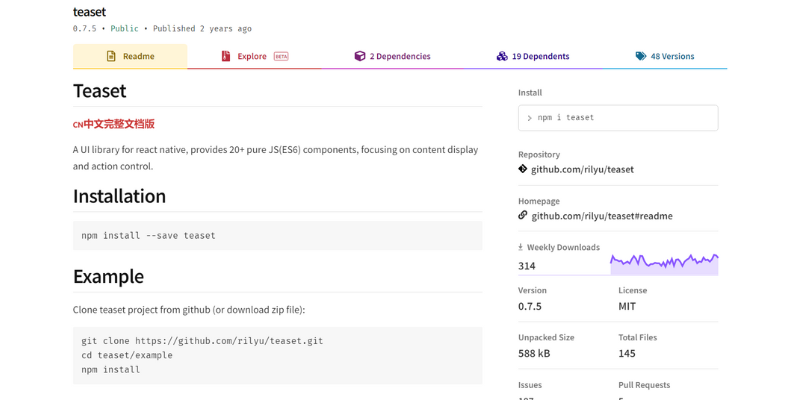The height and width of the screenshot is (400, 800).
Task: Click the Versions tags icon
Action: 641,56
